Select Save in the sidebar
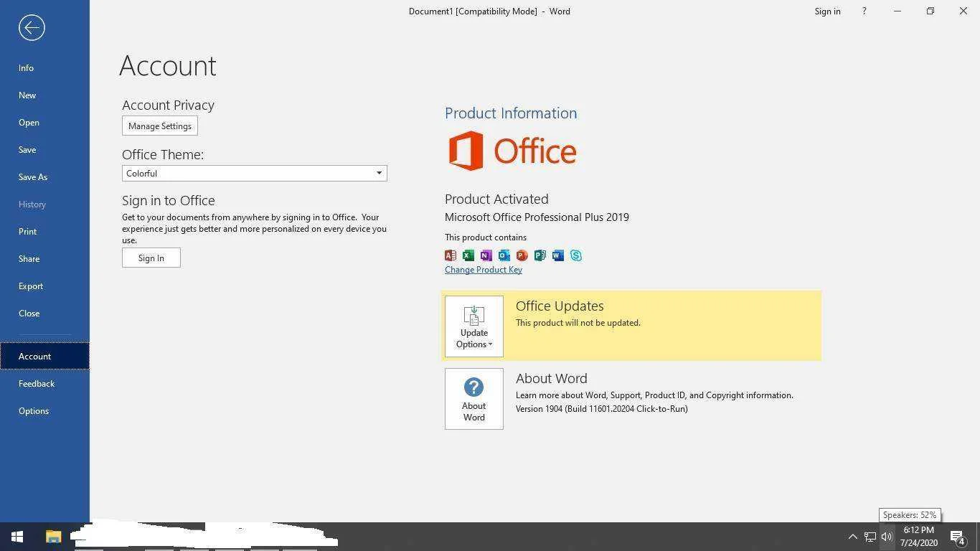Image resolution: width=980 pixels, height=551 pixels. [x=27, y=150]
